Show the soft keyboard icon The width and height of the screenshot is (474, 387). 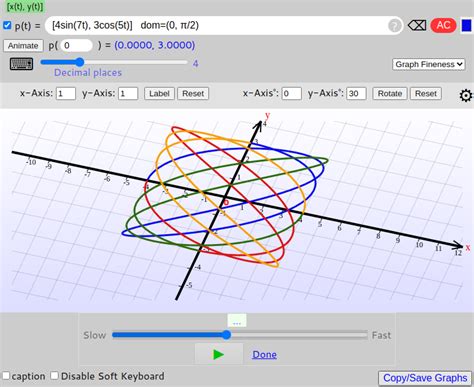pos(21,64)
